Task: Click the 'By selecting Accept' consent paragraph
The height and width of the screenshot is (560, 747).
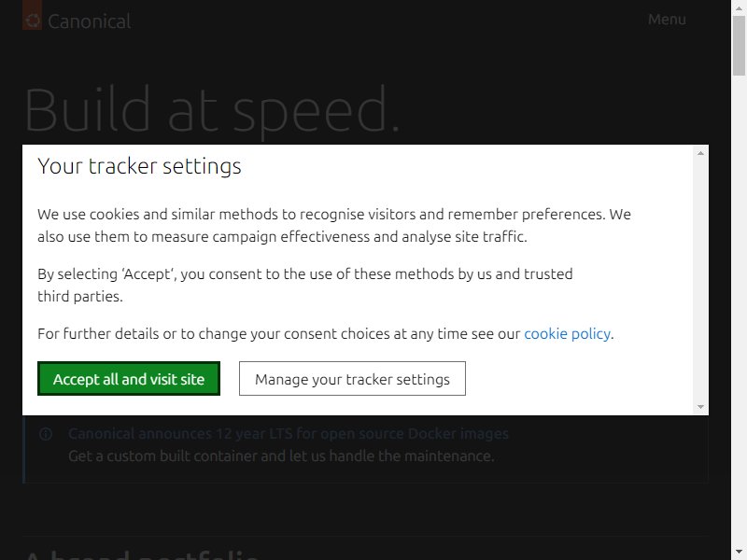Action: click(x=305, y=285)
